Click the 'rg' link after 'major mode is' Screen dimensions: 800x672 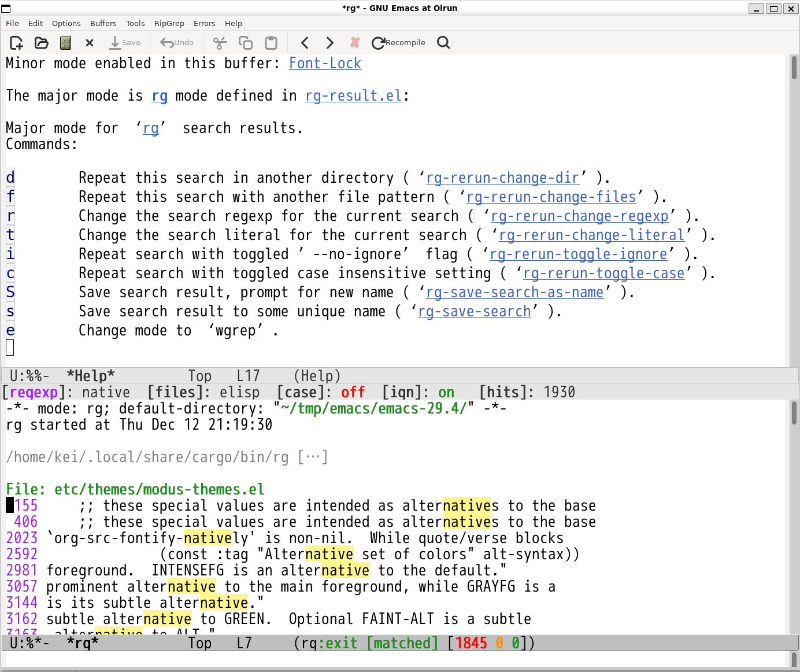[160, 96]
